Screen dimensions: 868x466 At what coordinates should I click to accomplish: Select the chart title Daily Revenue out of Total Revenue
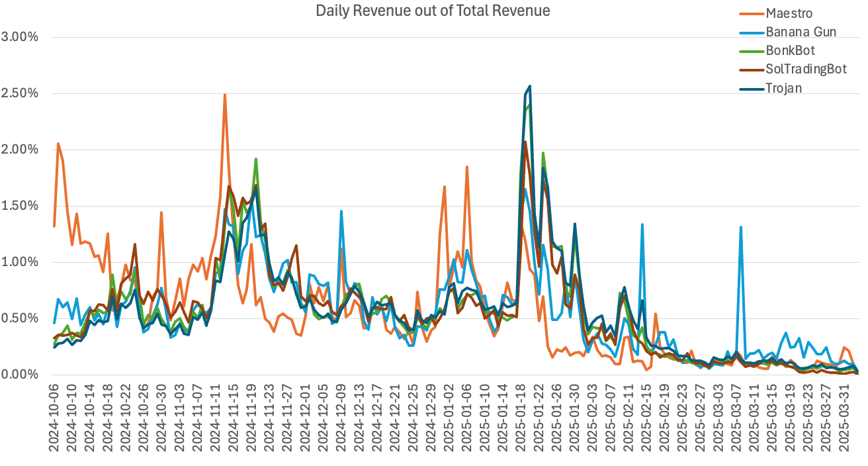[433, 11]
